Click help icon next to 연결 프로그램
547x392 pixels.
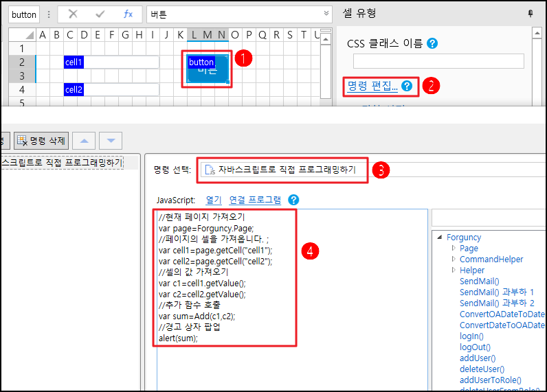(x=293, y=200)
